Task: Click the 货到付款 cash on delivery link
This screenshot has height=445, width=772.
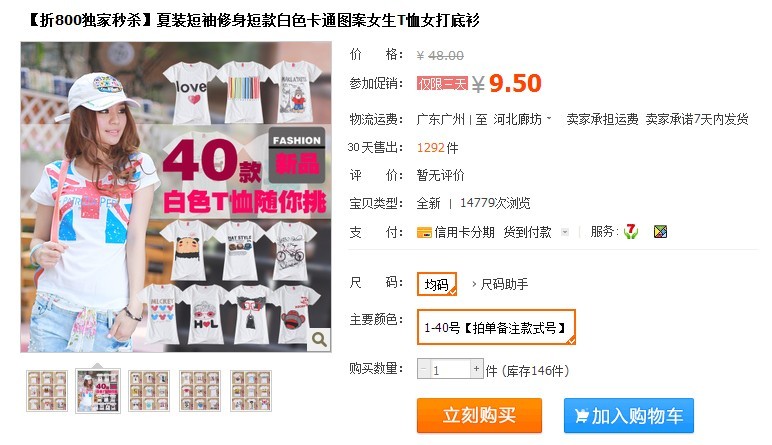Action: pyautogui.click(x=527, y=232)
